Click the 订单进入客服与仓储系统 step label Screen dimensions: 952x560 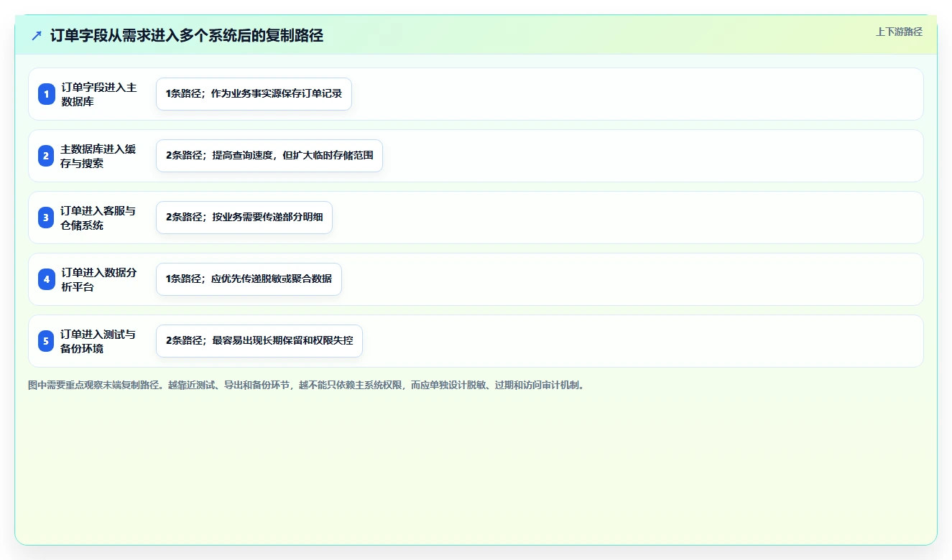(x=98, y=218)
